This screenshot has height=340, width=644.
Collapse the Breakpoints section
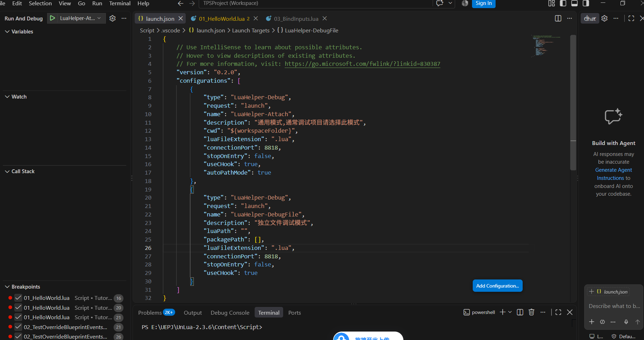pyautogui.click(x=7, y=287)
